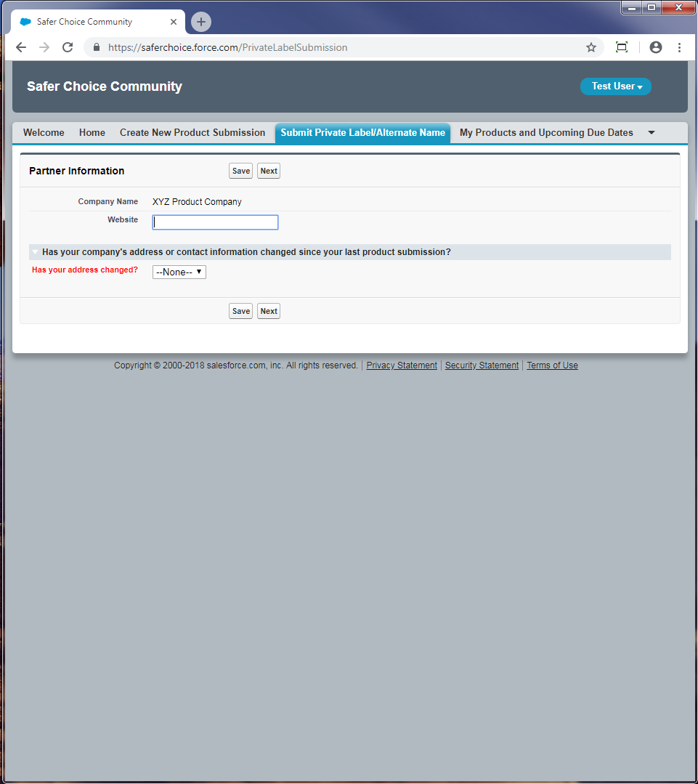The width and height of the screenshot is (698, 784).
Task: Click the XYZ Product Company text
Action: click(x=197, y=202)
